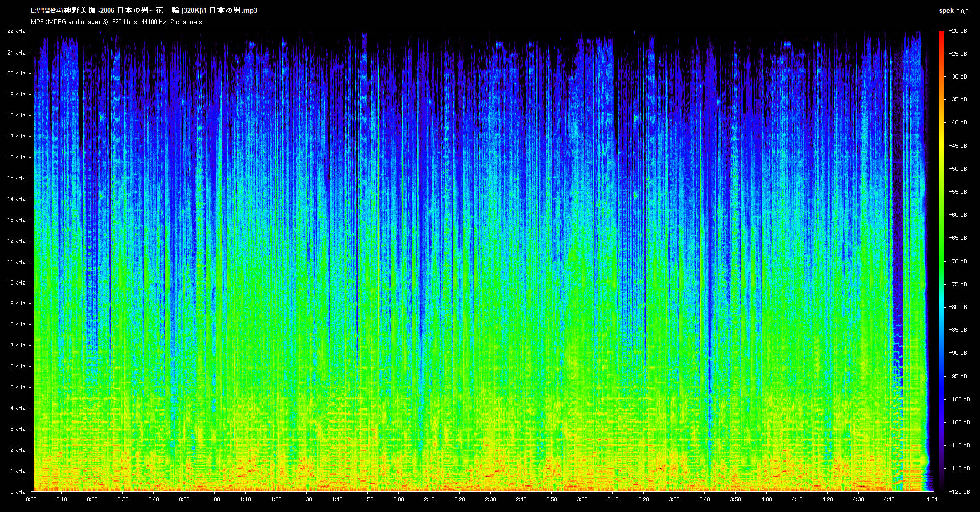
Task: Click the 0 kHz frequency axis label
Action: click(18, 492)
